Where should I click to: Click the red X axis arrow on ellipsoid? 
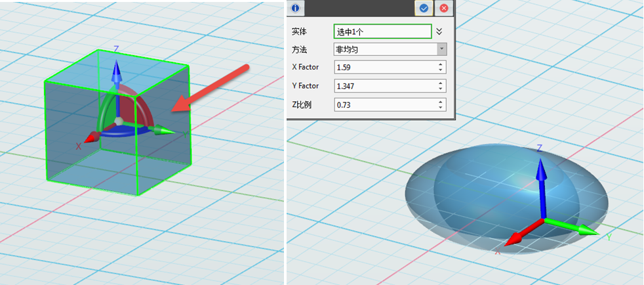point(516,235)
